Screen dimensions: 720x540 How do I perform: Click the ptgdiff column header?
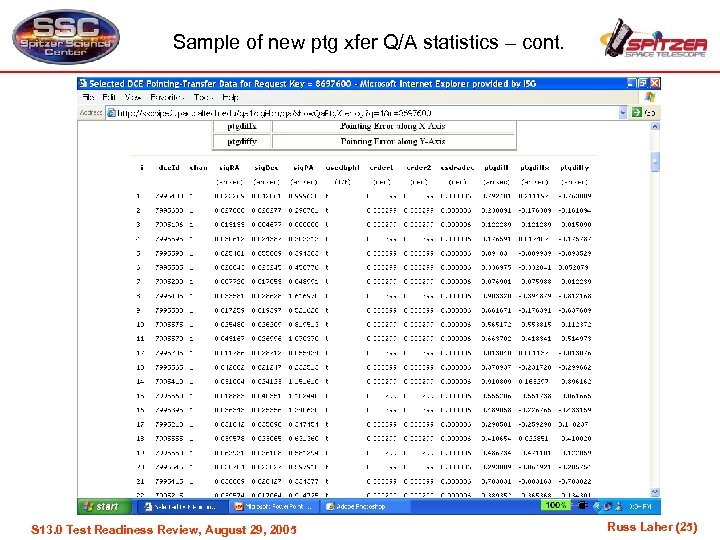[x=496, y=168]
